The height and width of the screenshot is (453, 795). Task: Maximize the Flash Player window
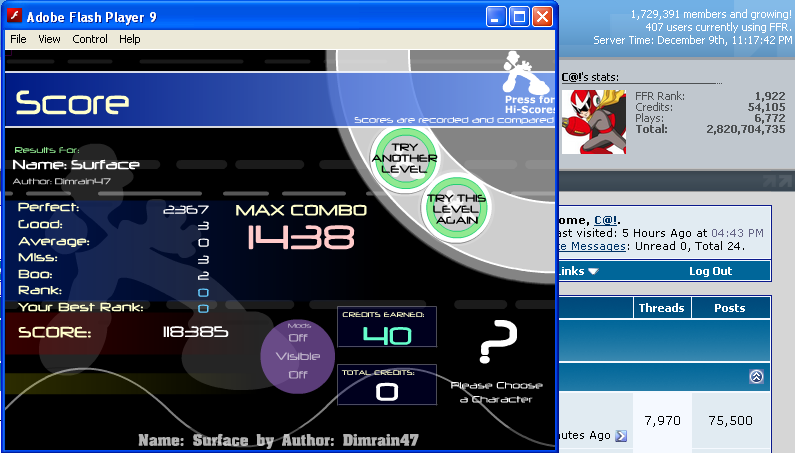pyautogui.click(x=519, y=17)
